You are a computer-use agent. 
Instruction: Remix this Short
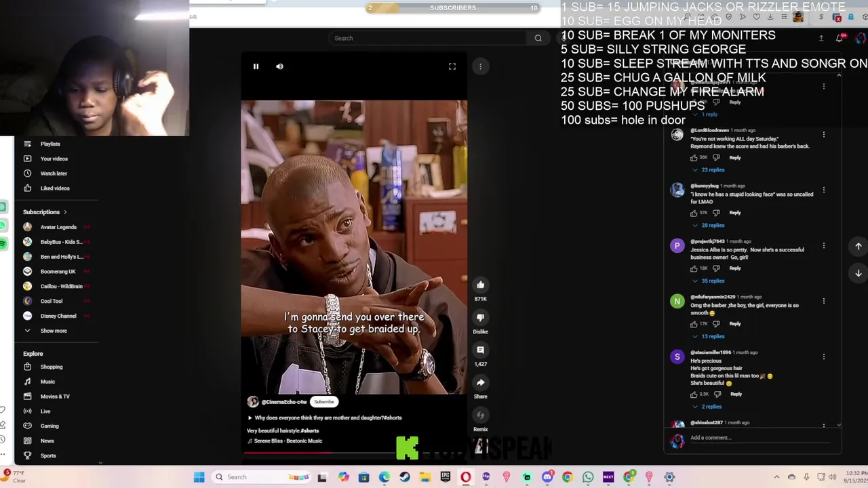(x=480, y=415)
